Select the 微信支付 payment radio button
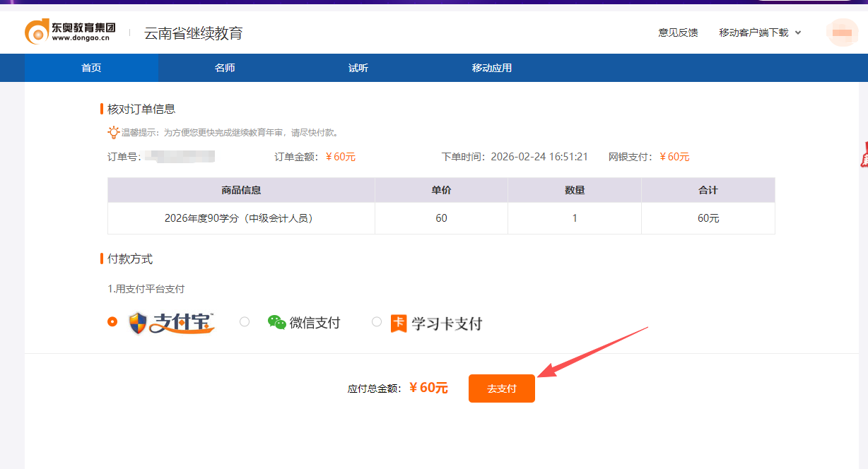Viewport: 868px width, 469px height. (x=245, y=321)
